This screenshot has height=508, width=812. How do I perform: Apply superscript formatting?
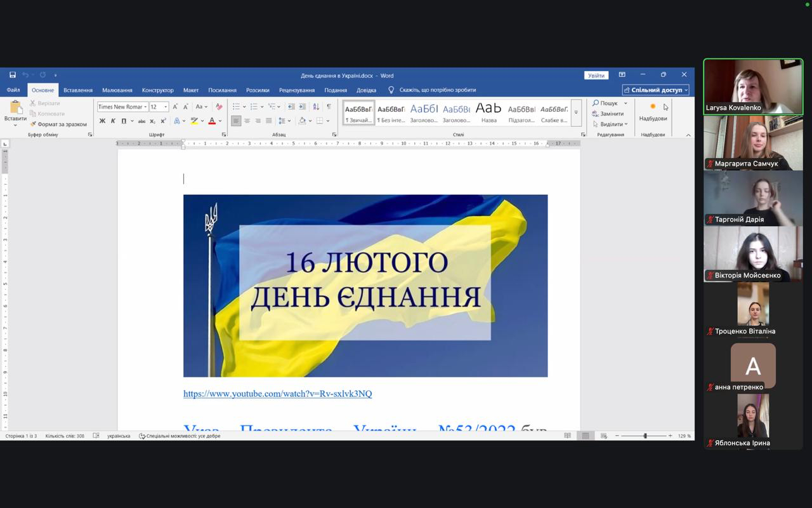pos(163,121)
